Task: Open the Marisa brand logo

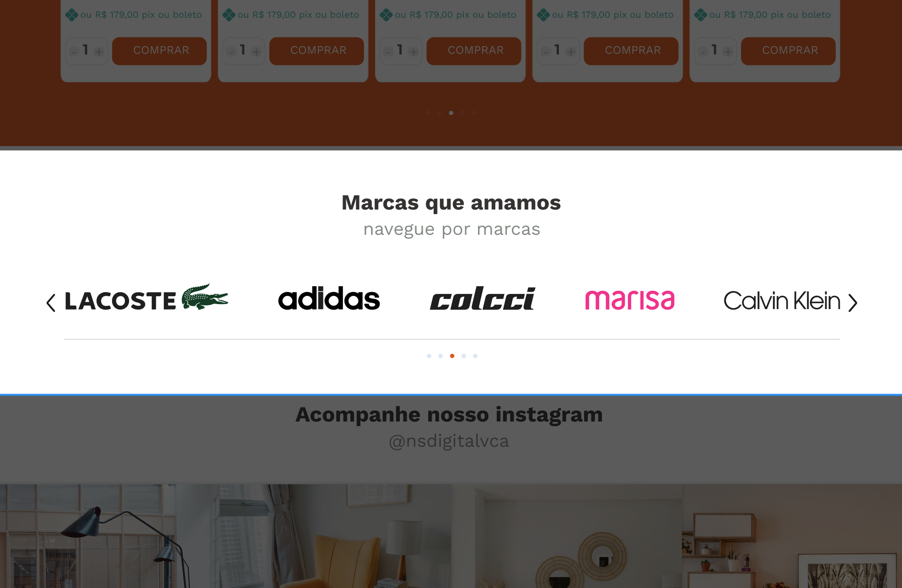Action: (x=630, y=300)
